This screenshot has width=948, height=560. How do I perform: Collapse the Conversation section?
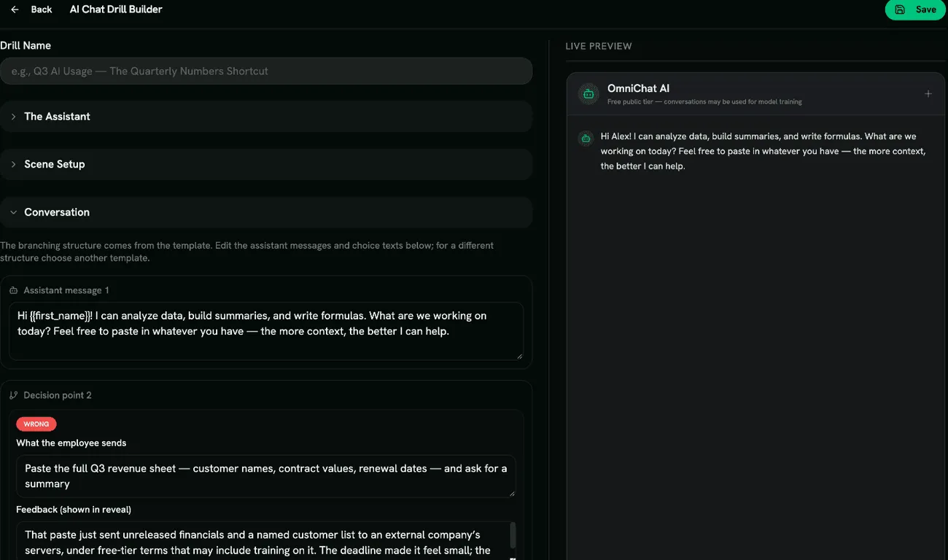tap(266, 212)
